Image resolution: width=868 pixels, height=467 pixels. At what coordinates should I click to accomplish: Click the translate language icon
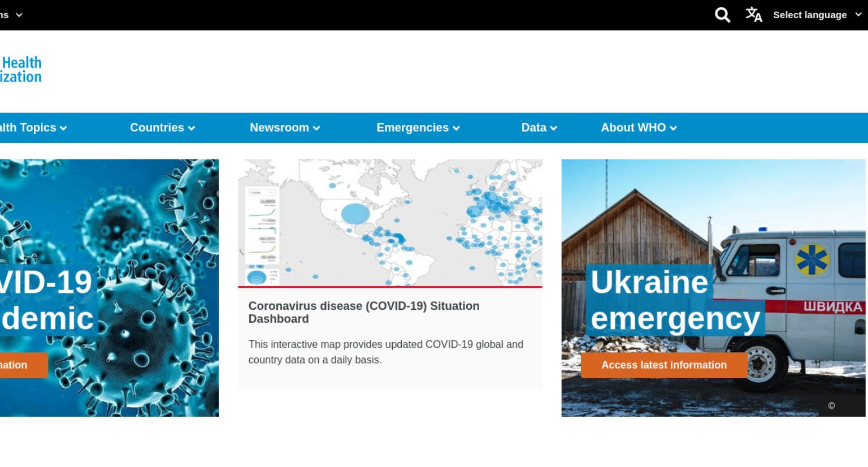tap(754, 15)
